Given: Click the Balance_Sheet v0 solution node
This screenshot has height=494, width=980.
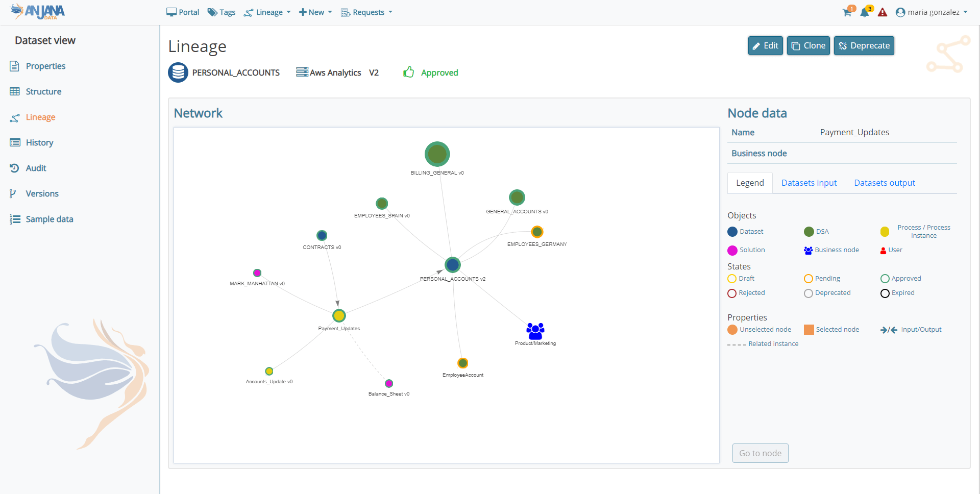Looking at the screenshot, I should [x=389, y=383].
